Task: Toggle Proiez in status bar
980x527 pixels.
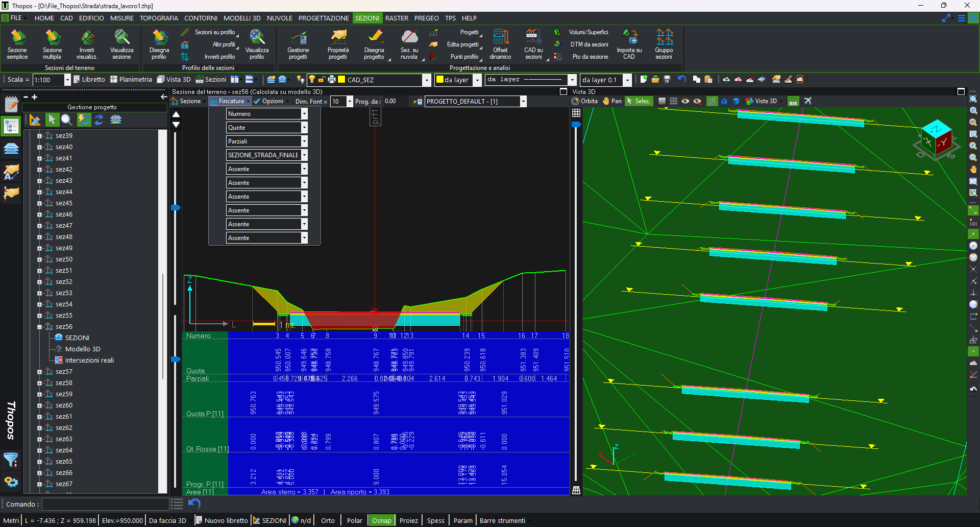Action: coord(408,520)
